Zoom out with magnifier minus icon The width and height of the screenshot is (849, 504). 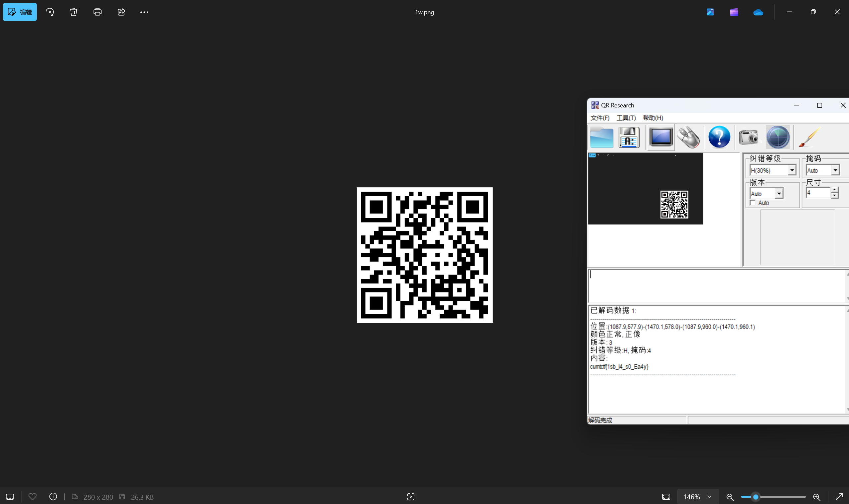[x=730, y=497]
